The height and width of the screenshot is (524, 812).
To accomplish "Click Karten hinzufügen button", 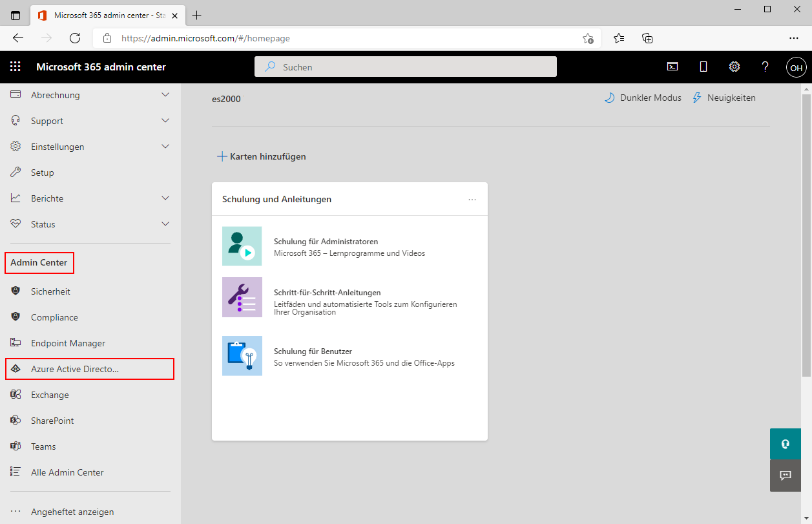I will (262, 156).
